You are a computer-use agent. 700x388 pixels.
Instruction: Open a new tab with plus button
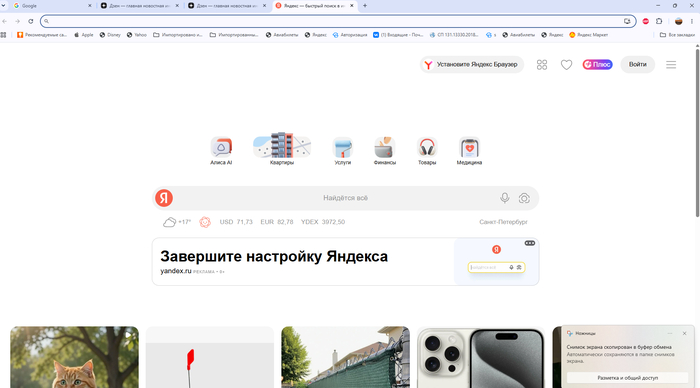[365, 6]
